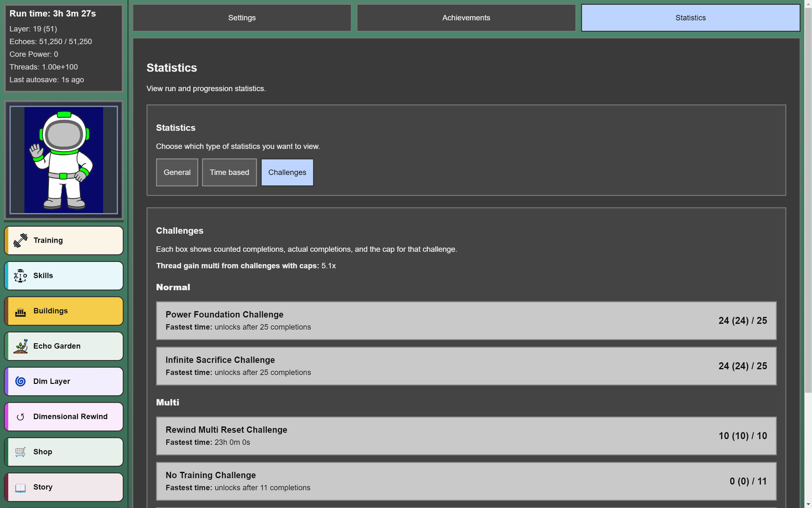Click the Skills icon in sidebar
Screen dimensions: 812x508
(x=20, y=276)
